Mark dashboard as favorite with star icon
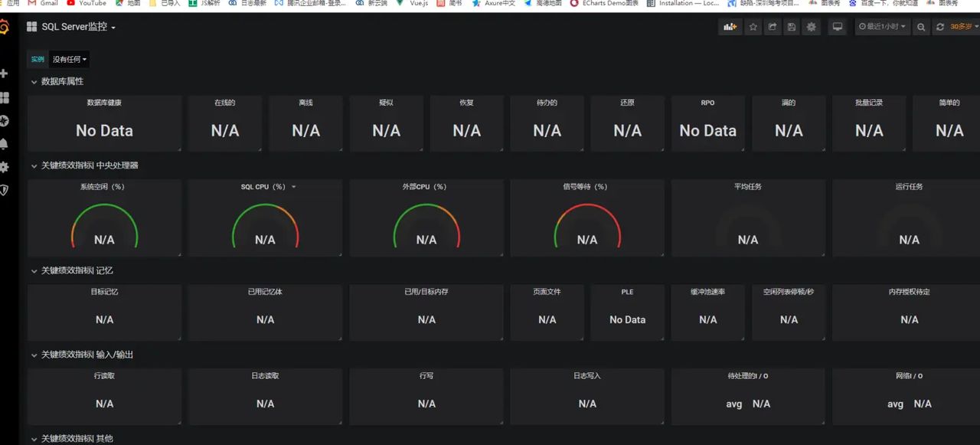The height and width of the screenshot is (445, 980). 753,26
